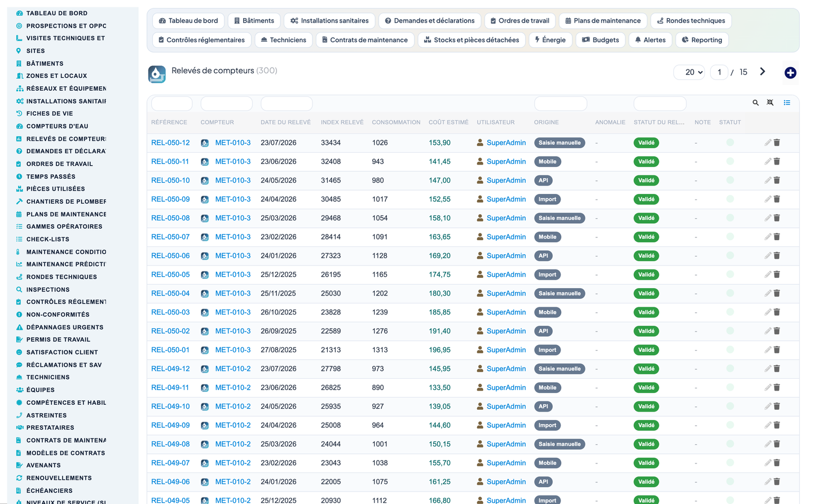Open the Alertes tab
This screenshot has width=815, height=504.
(650, 40)
